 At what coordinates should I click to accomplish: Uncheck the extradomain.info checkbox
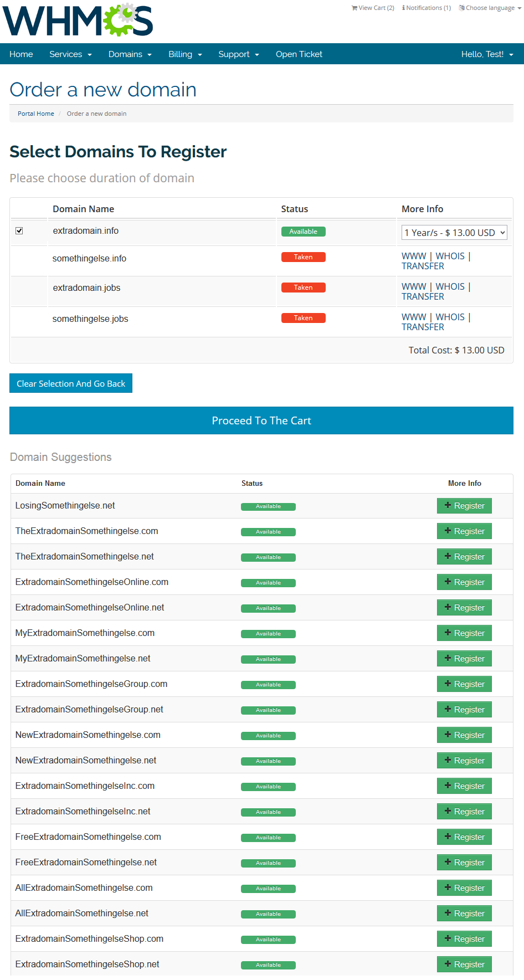point(19,230)
